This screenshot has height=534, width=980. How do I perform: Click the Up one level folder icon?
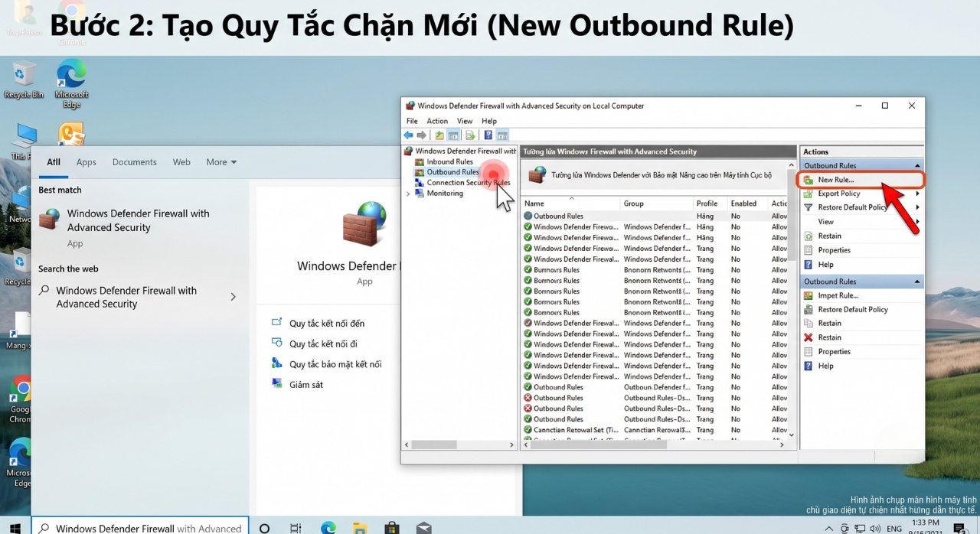pos(439,135)
